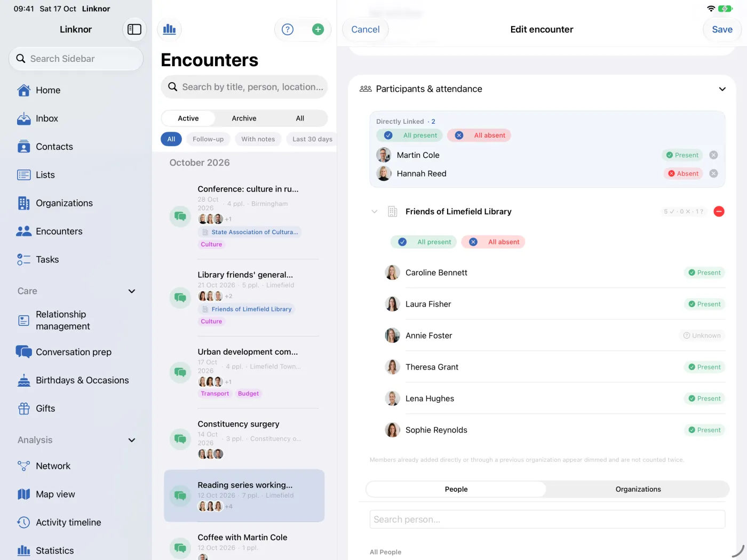Cancel editing the encounter
This screenshot has height=560, width=747.
click(x=365, y=29)
